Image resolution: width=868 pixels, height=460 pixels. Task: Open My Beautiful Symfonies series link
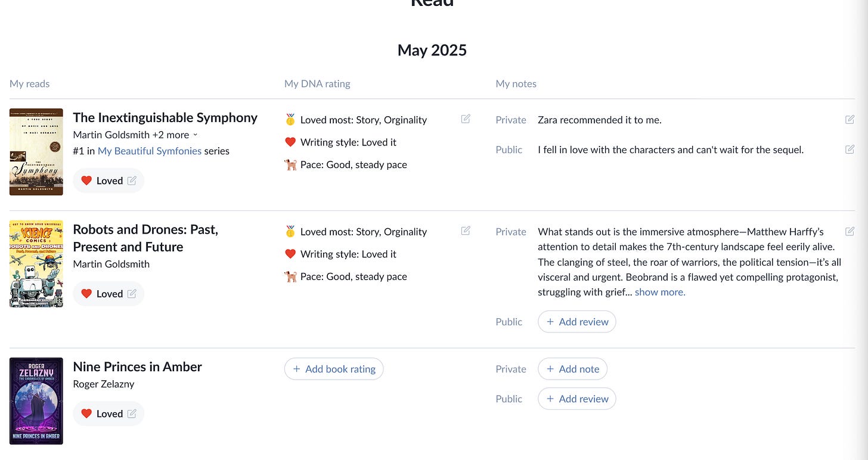coord(150,151)
